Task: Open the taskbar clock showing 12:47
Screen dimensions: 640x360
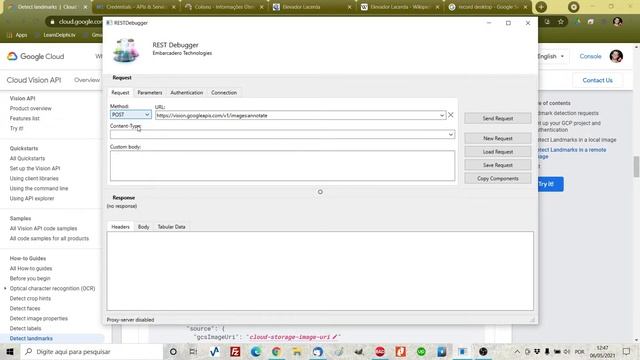Action: click(x=602, y=351)
